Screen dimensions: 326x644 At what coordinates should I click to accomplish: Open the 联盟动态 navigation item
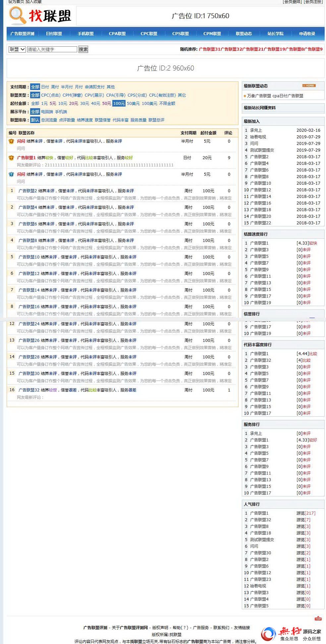[x=244, y=34]
